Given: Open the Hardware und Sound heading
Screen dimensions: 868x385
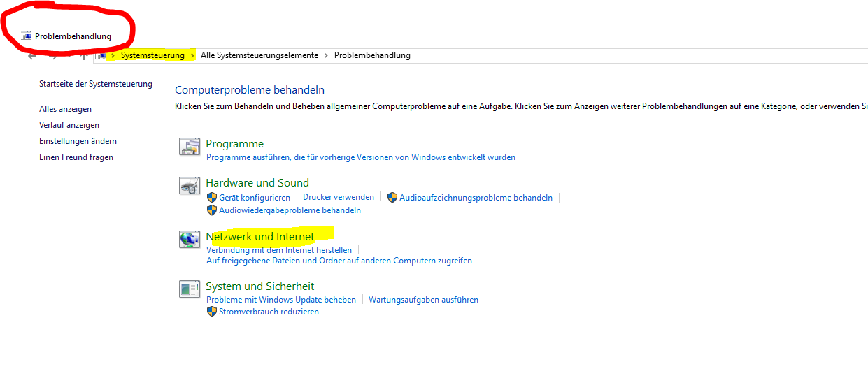Looking at the screenshot, I should (257, 183).
